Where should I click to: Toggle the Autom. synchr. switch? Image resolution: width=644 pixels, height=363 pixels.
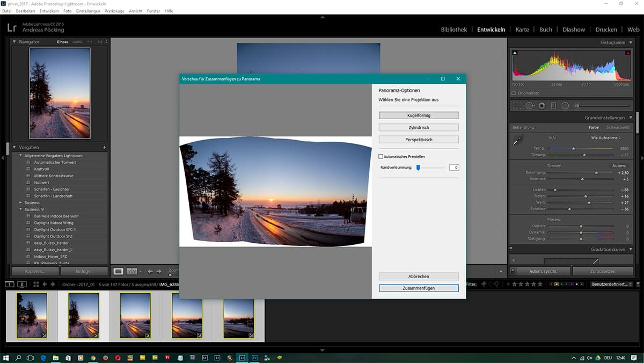pos(513,271)
